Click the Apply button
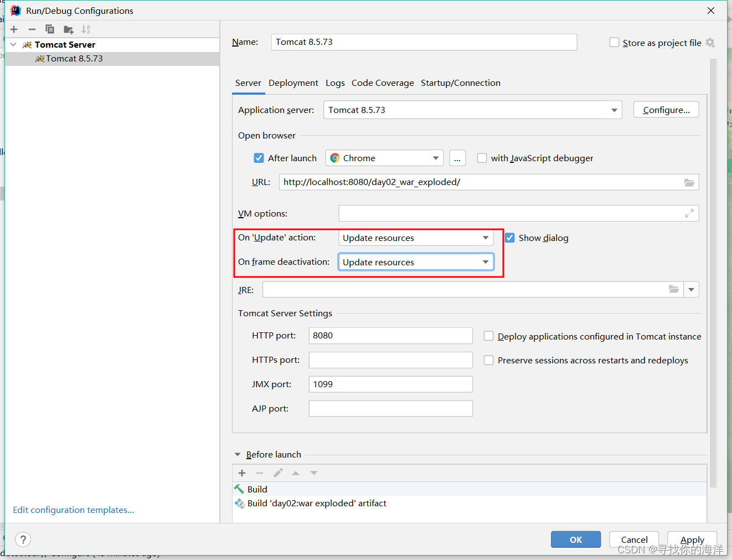Viewport: 732px width, 560px height. tap(692, 540)
